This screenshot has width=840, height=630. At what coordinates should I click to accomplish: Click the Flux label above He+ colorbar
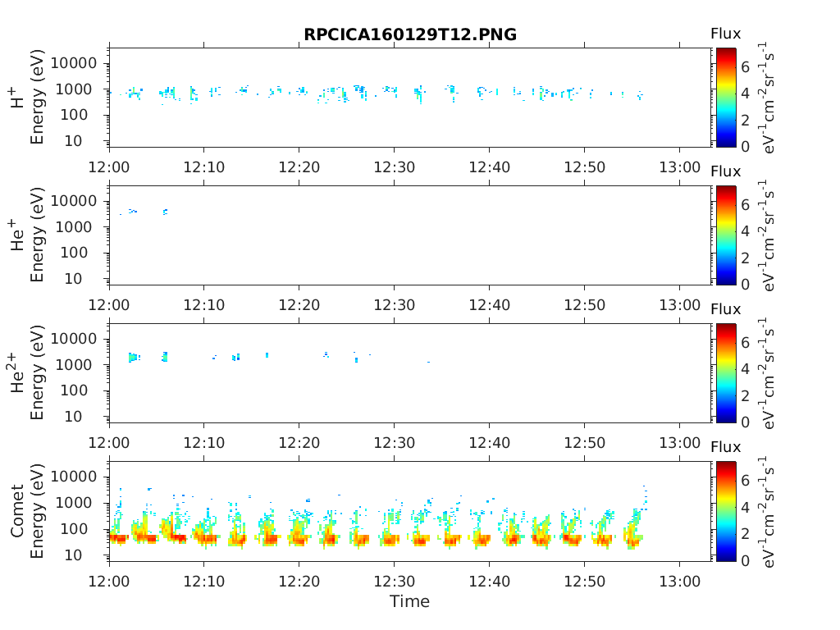pos(726,171)
